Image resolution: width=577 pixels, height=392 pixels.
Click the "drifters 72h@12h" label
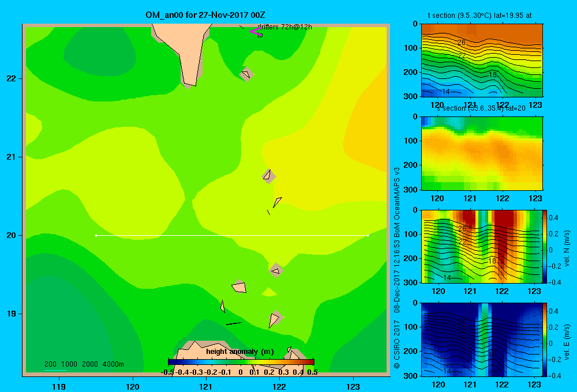(284, 27)
